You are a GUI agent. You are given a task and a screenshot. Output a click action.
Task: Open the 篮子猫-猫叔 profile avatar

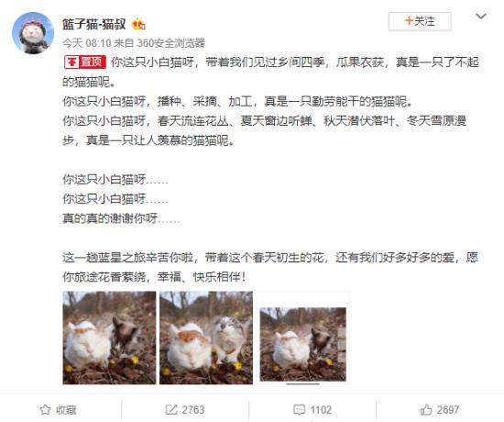tap(33, 33)
